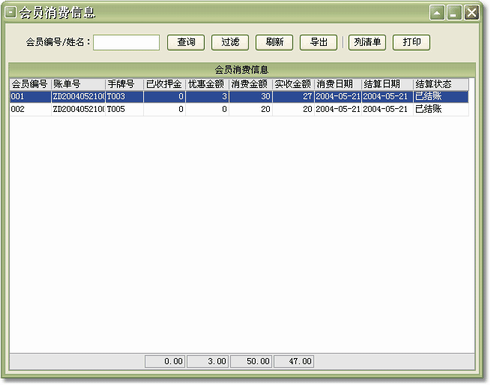Viewport: 490px width, 385px height.
Task: Close the 会员消费信息 window
Action: 472,13
